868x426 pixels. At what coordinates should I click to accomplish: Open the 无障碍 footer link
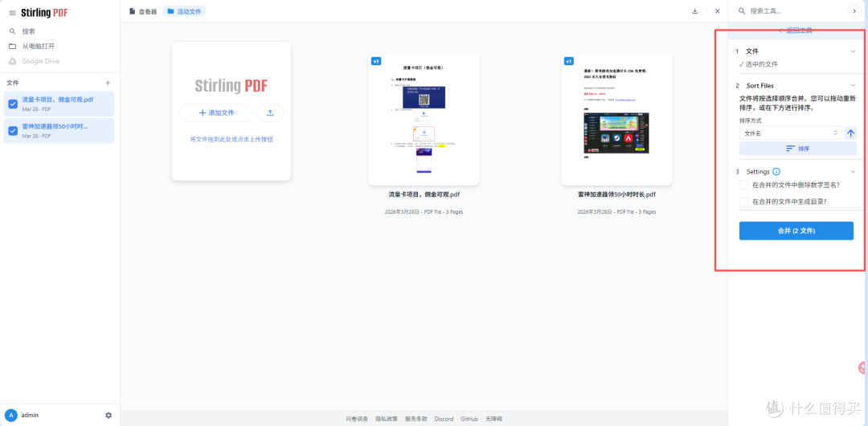493,419
